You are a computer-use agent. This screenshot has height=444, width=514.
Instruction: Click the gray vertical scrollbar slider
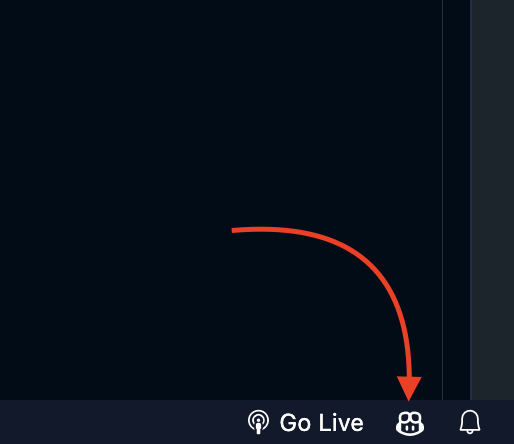pyautogui.click(x=492, y=200)
